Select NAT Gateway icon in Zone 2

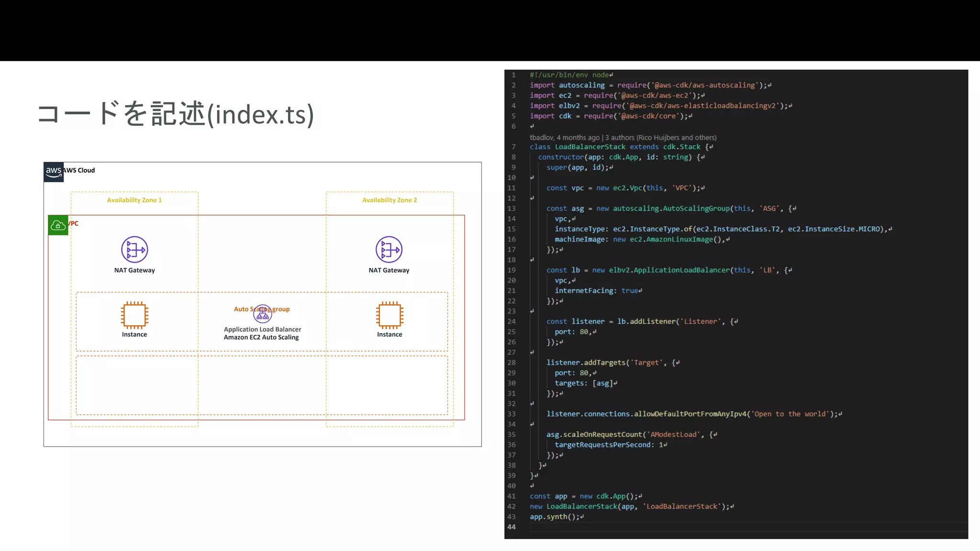[x=389, y=250]
